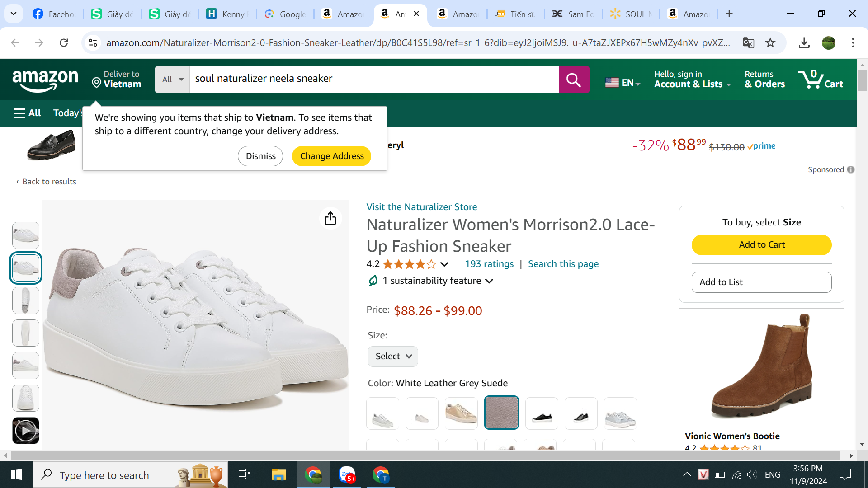Open the Size Select dropdown
868x488 pixels.
[392, 357]
